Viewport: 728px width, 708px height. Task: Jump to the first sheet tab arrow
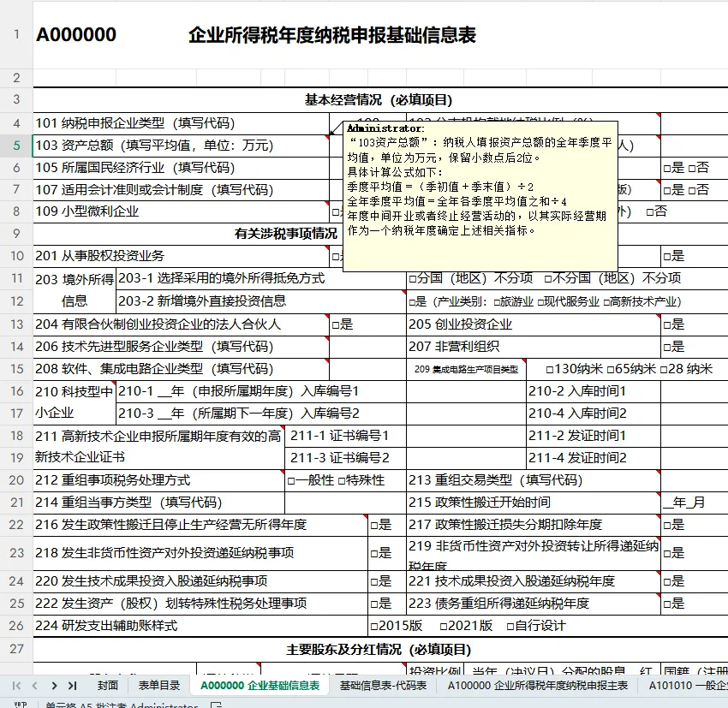pyautogui.click(x=17, y=685)
